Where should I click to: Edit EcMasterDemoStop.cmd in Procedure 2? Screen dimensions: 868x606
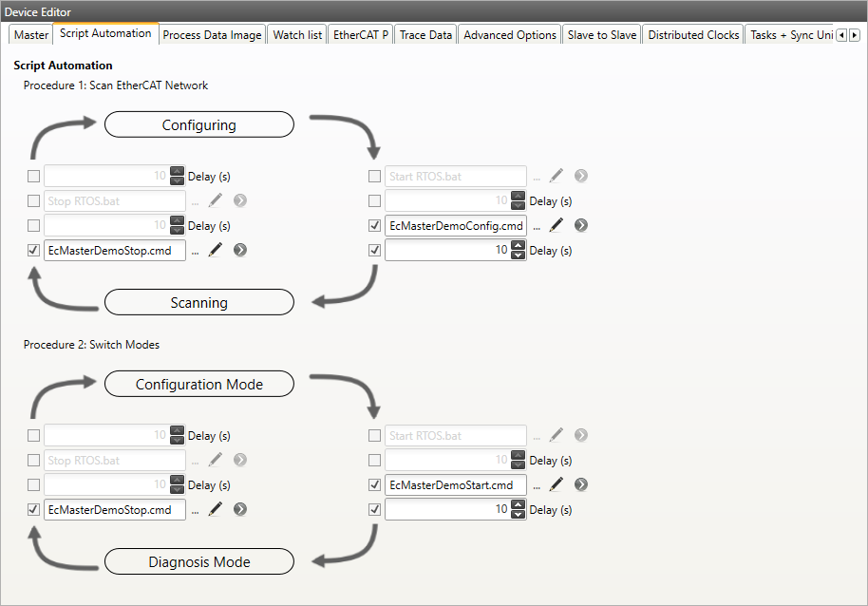click(216, 509)
